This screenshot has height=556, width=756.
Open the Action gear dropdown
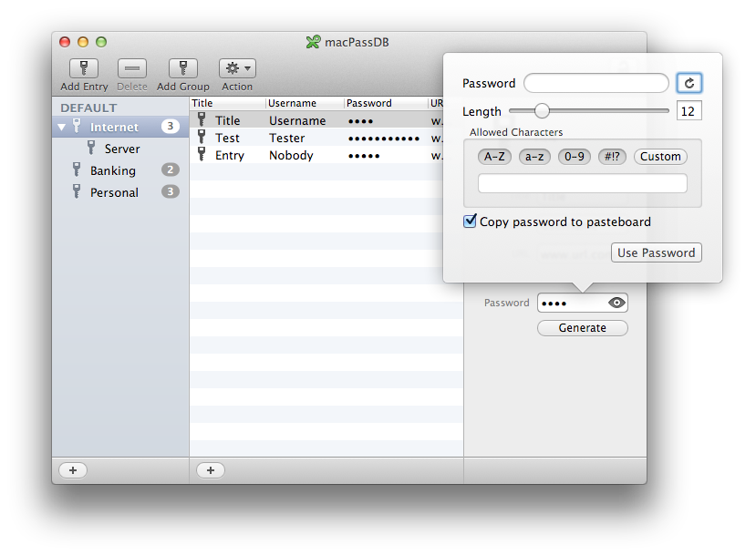tap(237, 68)
